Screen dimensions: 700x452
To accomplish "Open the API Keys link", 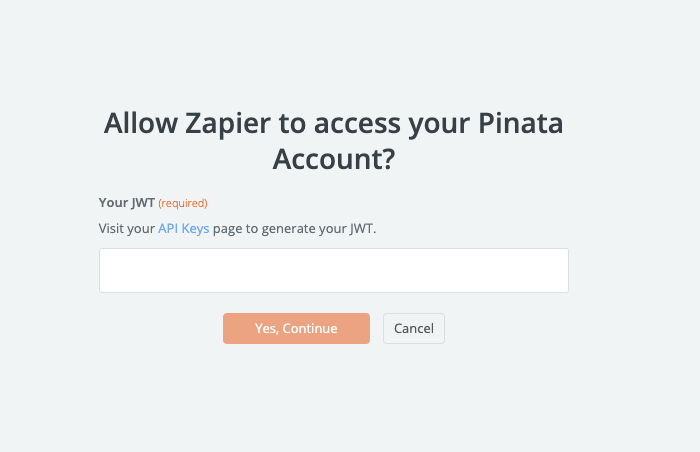I will coord(184,228).
